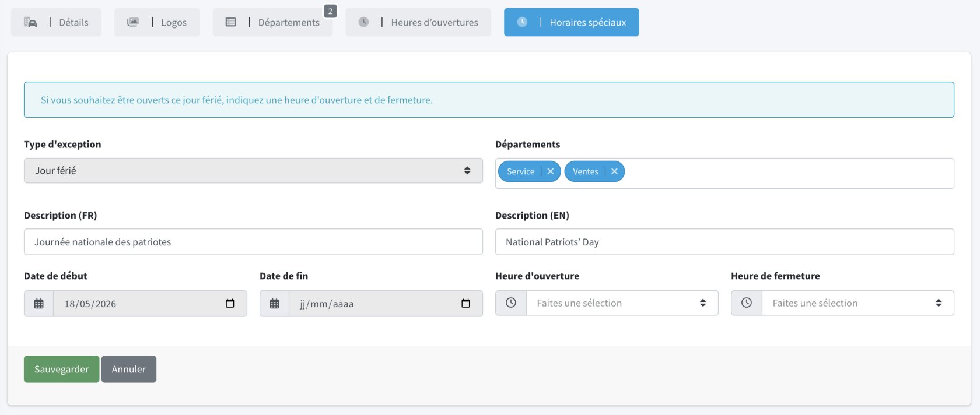This screenshot has width=980, height=415.
Task: Switch to the Logos tab
Action: pyautogui.click(x=157, y=22)
